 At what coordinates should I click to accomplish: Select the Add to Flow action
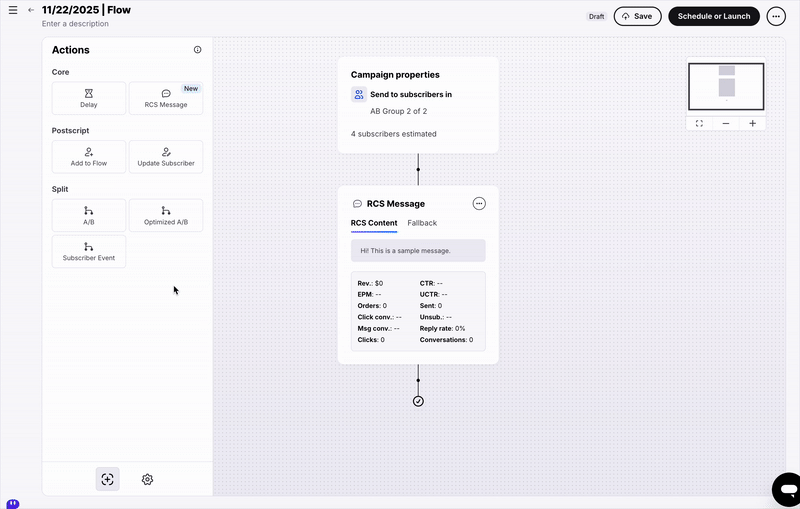click(89, 156)
